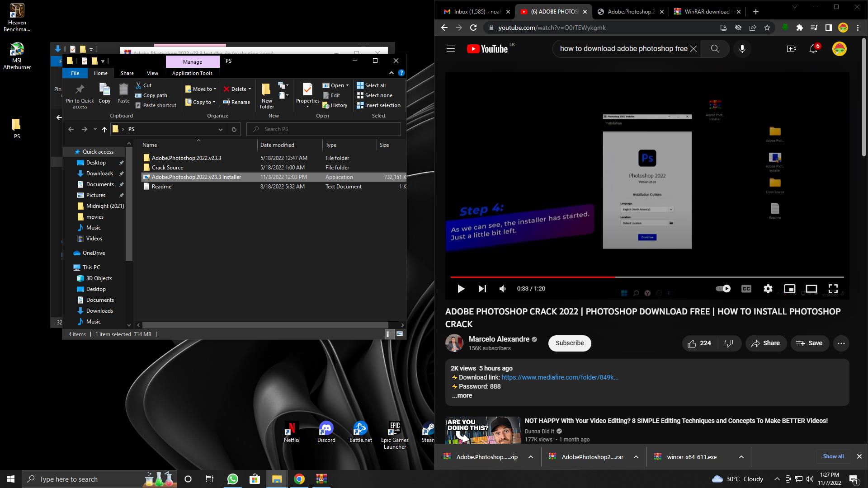Click the YouTube notifications bell
868x488 pixels.
point(813,49)
